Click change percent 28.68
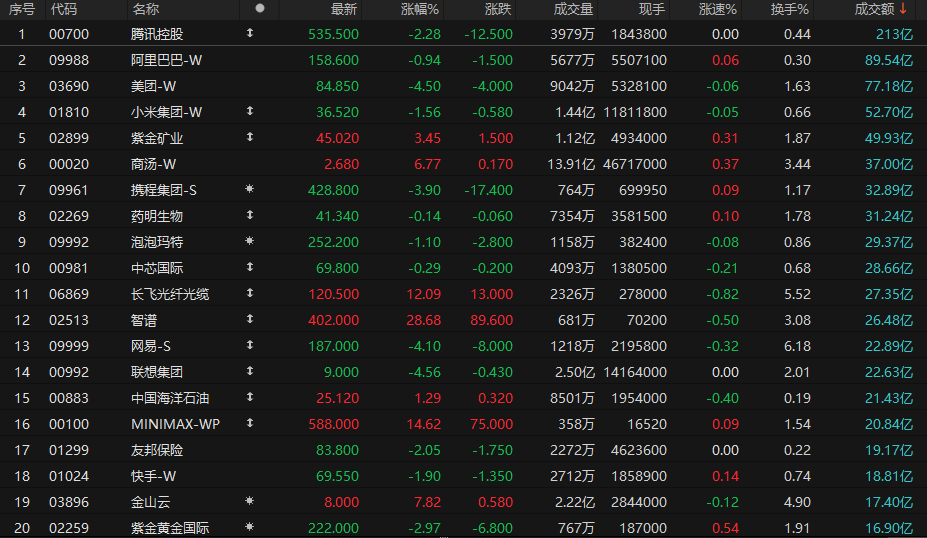The width and height of the screenshot is (927, 538). click(423, 320)
